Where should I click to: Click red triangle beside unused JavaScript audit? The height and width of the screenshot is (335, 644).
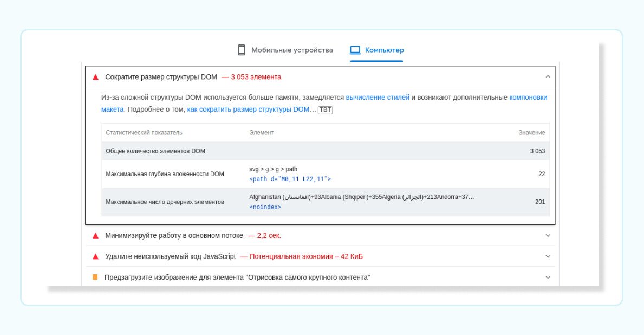tap(96, 256)
